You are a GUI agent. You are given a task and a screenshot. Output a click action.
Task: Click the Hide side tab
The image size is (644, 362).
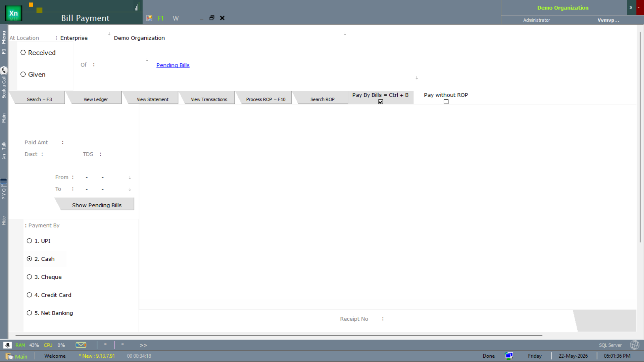4,220
